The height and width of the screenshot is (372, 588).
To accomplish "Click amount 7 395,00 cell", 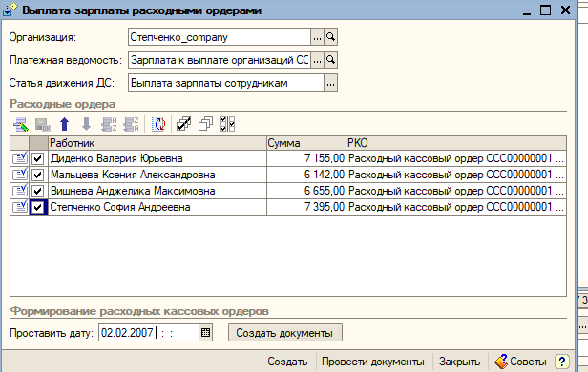I will coord(306,207).
